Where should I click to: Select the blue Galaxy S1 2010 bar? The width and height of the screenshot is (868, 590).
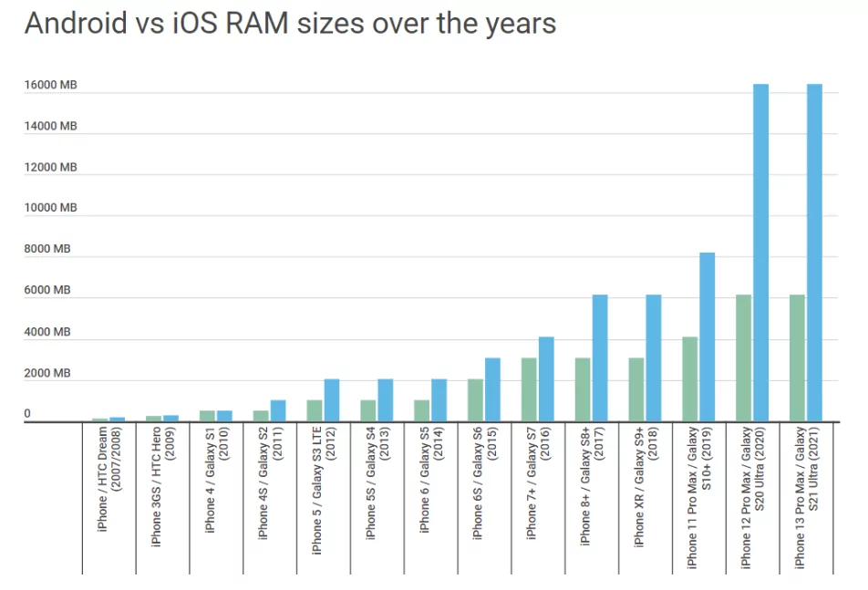(223, 416)
